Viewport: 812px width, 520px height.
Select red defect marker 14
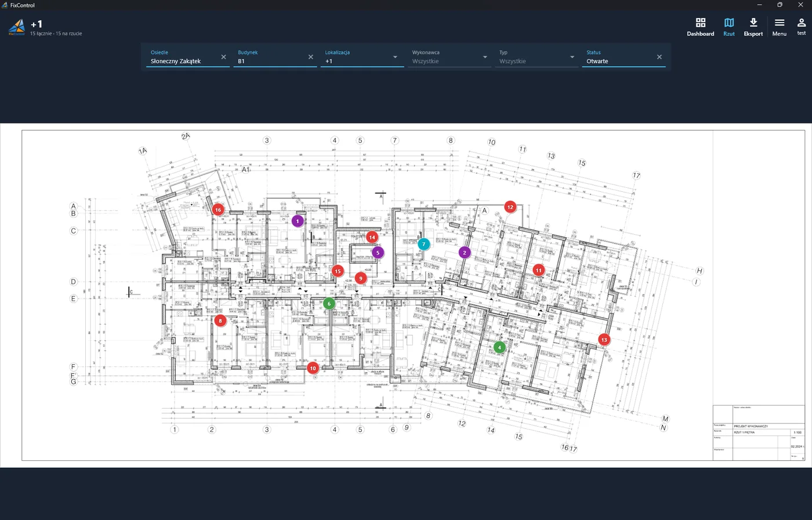[x=372, y=237]
